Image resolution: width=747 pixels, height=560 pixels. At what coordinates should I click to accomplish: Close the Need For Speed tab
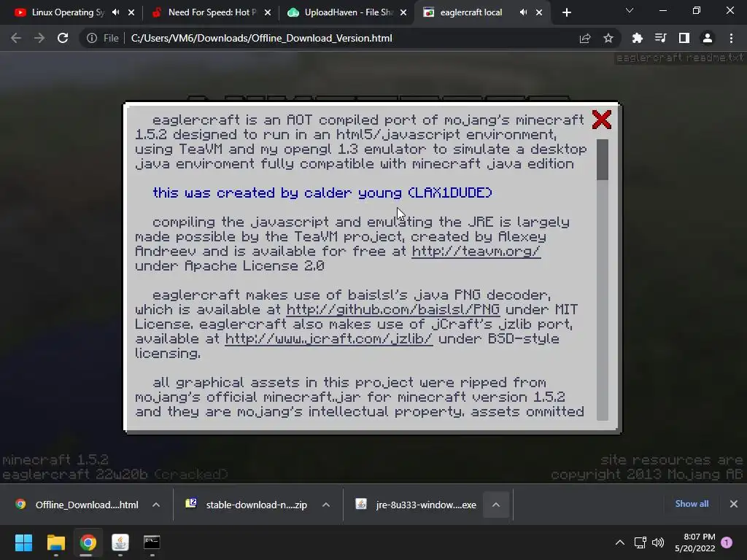[x=268, y=12]
